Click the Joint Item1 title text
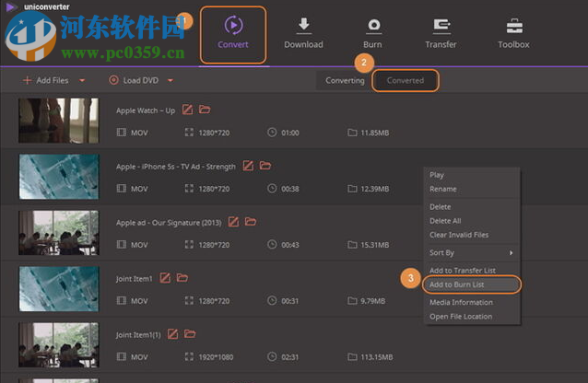This screenshot has width=588, height=383. coord(135,279)
